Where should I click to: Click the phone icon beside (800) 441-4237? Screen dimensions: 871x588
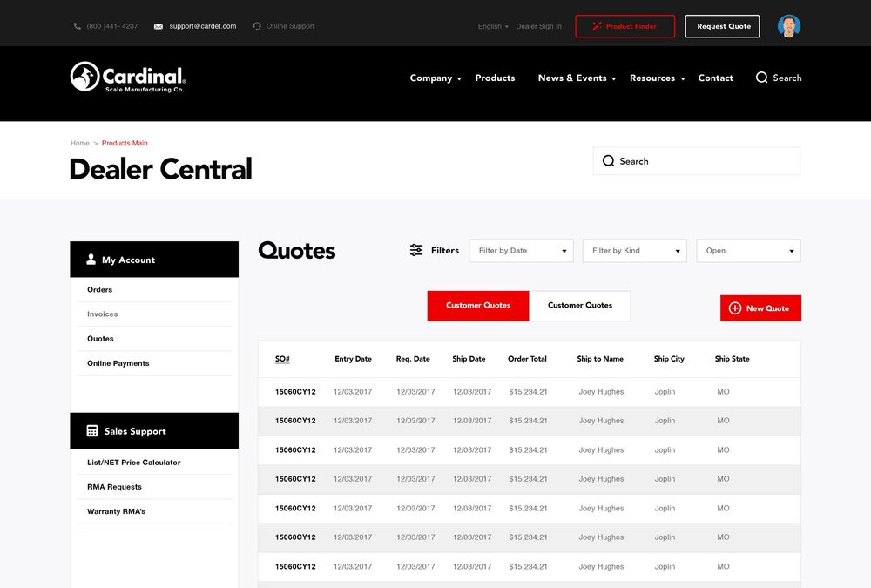pyautogui.click(x=78, y=26)
